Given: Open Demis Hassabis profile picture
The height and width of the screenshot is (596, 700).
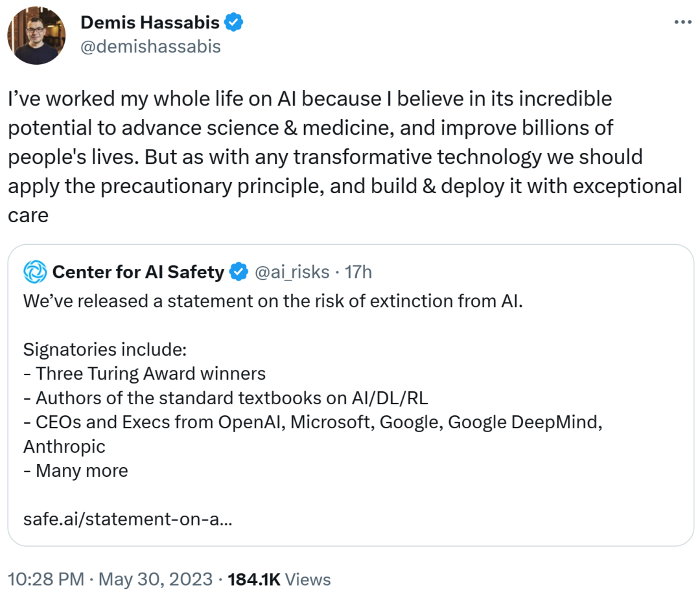Looking at the screenshot, I should (x=36, y=36).
